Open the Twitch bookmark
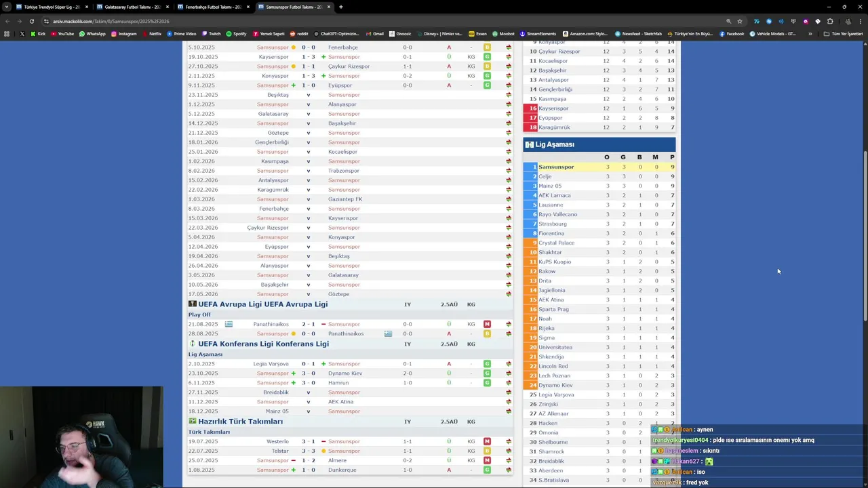This screenshot has width=868, height=488. coord(211,34)
